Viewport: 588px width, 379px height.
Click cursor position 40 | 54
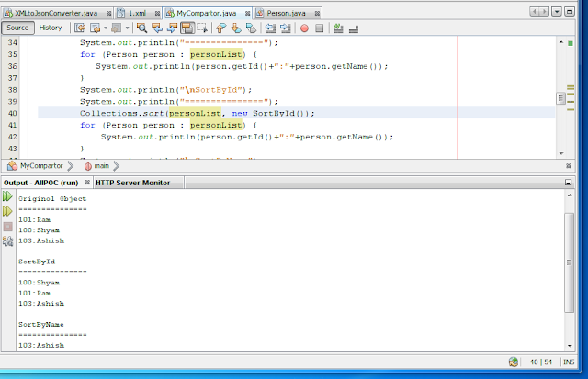coord(541,362)
